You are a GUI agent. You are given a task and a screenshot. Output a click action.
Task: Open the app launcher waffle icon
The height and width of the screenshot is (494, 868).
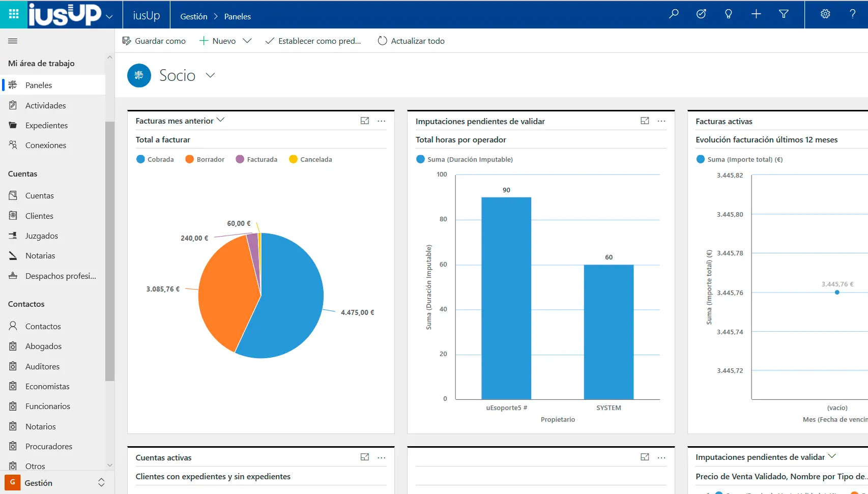click(x=14, y=14)
